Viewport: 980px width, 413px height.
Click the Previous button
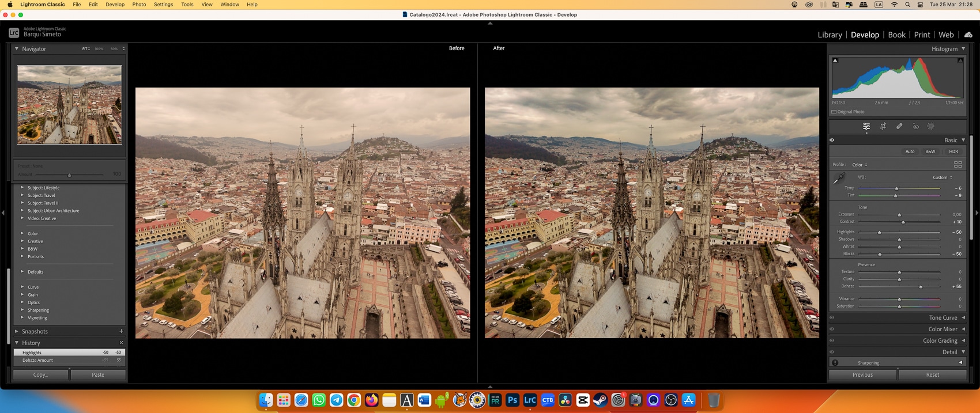coord(862,375)
